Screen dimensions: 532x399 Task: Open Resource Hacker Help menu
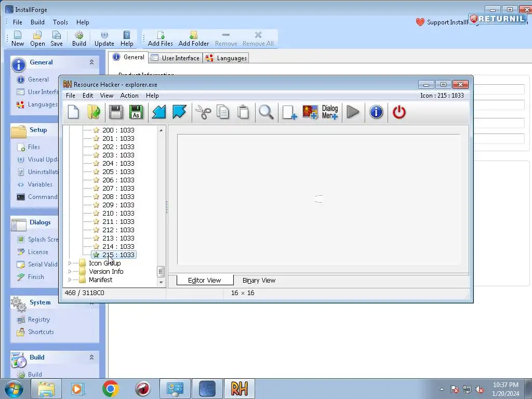pos(152,96)
